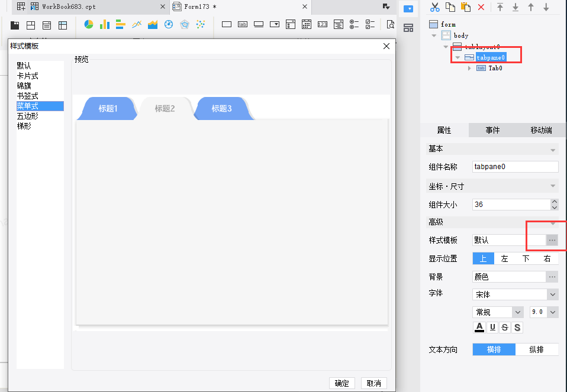Click the 组件名称 input field

click(515, 167)
